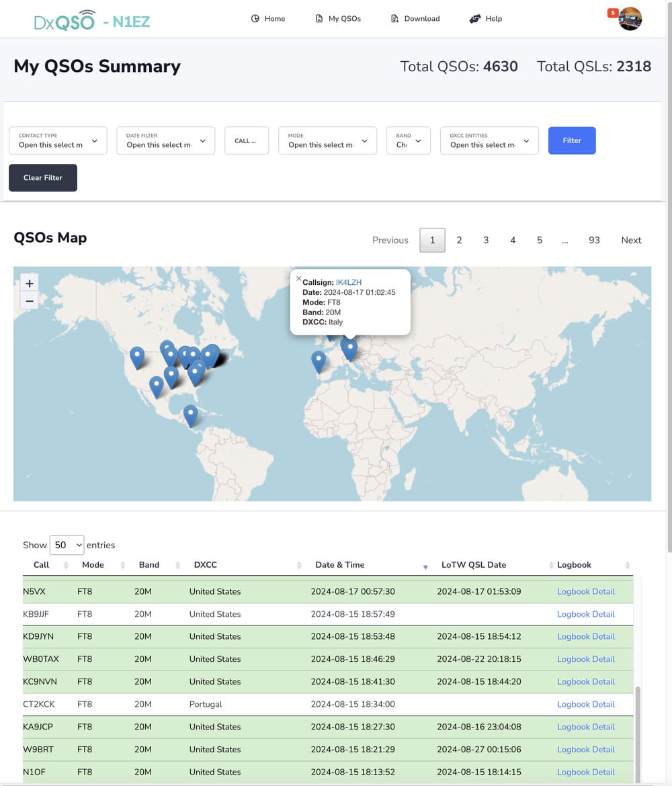The height and width of the screenshot is (786, 672).
Task: Open Logbook Detail for CT2KCK
Action: tap(586, 704)
